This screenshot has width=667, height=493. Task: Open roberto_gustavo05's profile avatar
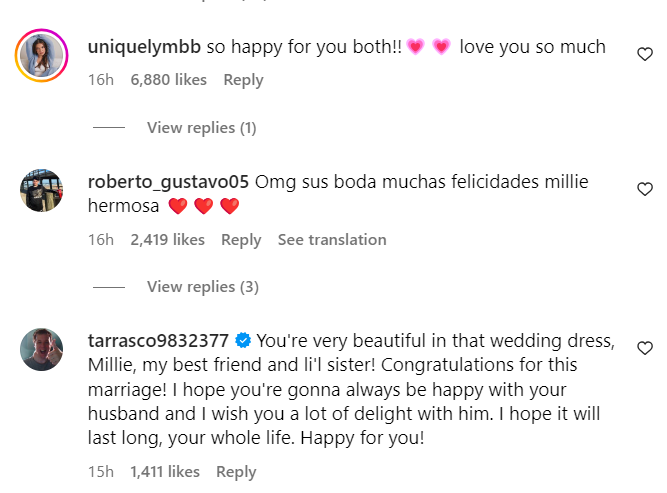[x=42, y=190]
